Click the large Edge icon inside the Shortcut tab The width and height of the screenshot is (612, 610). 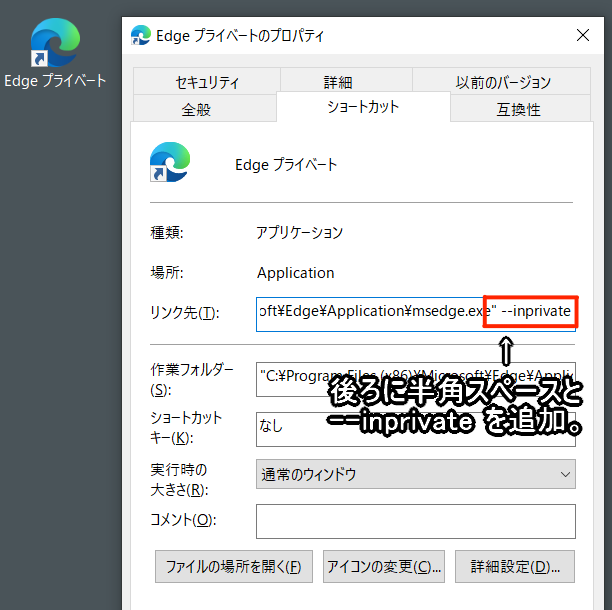[x=170, y=162]
